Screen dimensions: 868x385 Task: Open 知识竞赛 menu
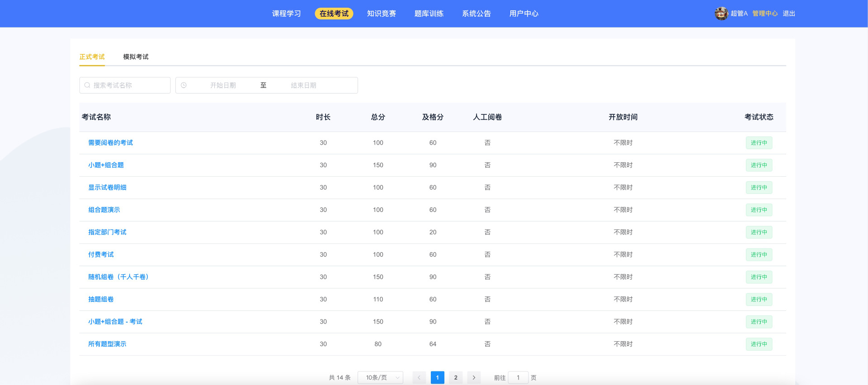[382, 14]
